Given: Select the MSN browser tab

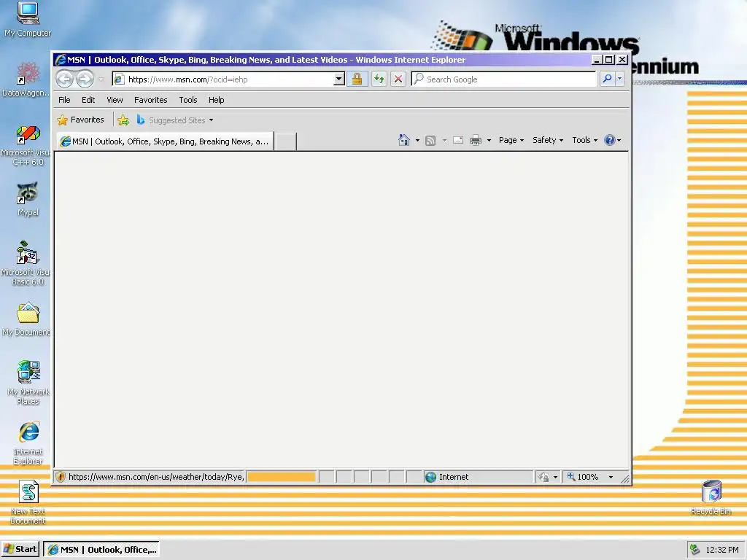Looking at the screenshot, I should (x=165, y=141).
